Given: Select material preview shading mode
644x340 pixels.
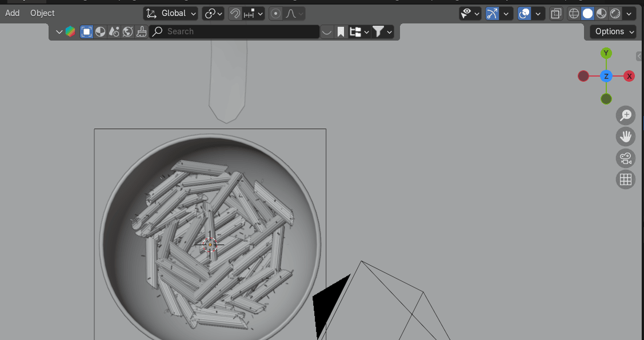Looking at the screenshot, I should 601,14.
